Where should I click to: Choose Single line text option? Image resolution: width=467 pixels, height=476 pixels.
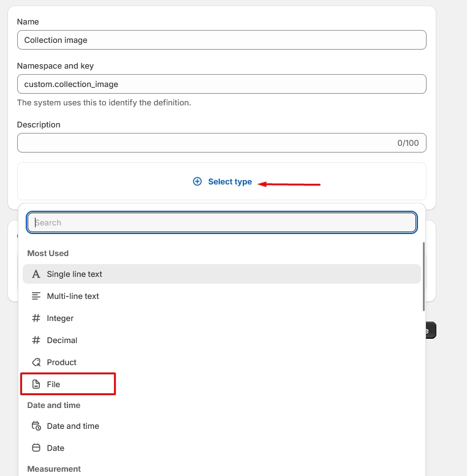coord(75,274)
